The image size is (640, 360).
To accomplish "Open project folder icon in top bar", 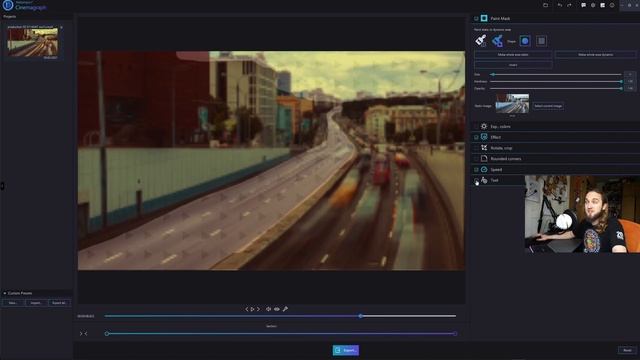I will 546,5.
